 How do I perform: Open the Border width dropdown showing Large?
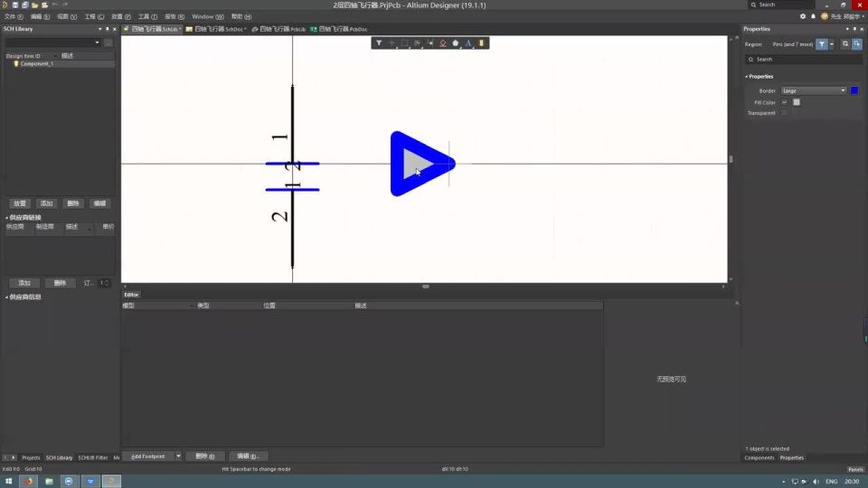814,90
